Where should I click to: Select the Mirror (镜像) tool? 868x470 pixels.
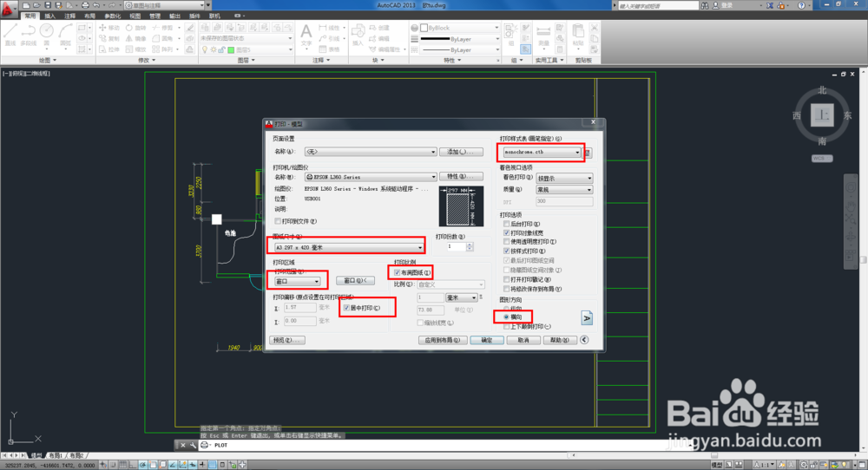[135, 39]
